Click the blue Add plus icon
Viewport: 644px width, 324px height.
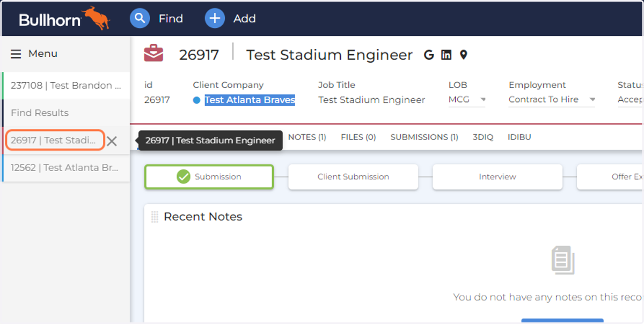click(214, 18)
